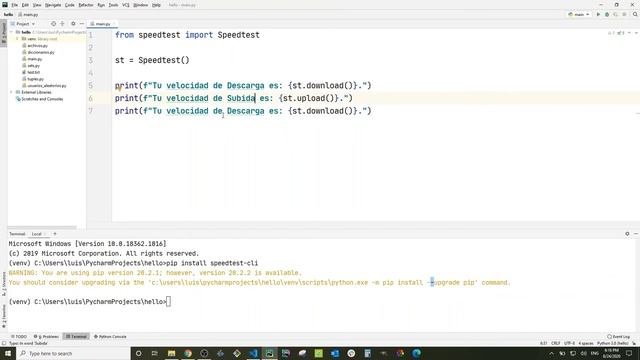Open the main run configuration dropdown
The height and width of the screenshot is (360, 640).
click(x=579, y=14)
